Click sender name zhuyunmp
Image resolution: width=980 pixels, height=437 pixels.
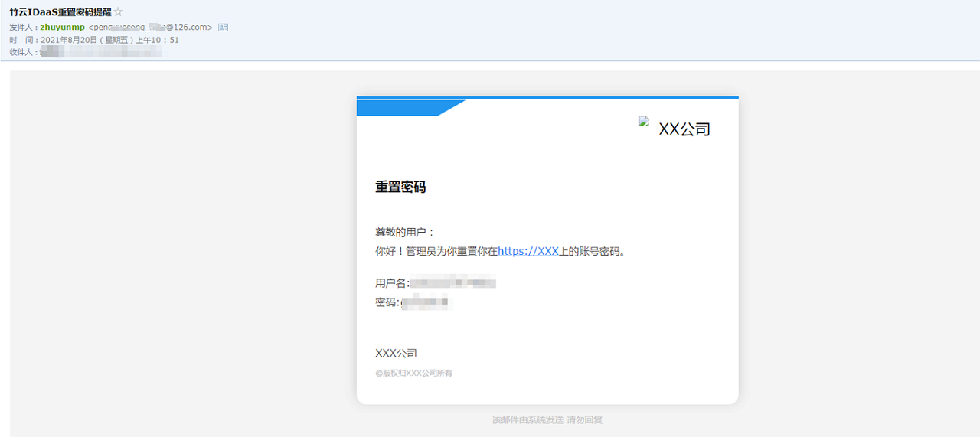tap(62, 28)
